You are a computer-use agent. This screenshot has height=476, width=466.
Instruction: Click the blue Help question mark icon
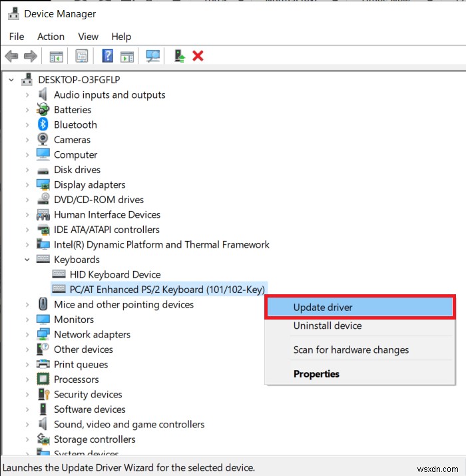[107, 56]
